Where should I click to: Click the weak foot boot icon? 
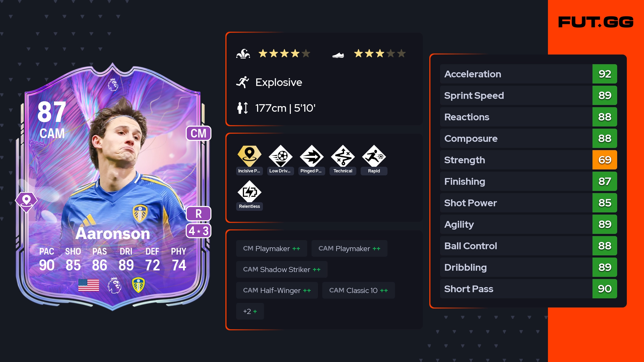(338, 55)
